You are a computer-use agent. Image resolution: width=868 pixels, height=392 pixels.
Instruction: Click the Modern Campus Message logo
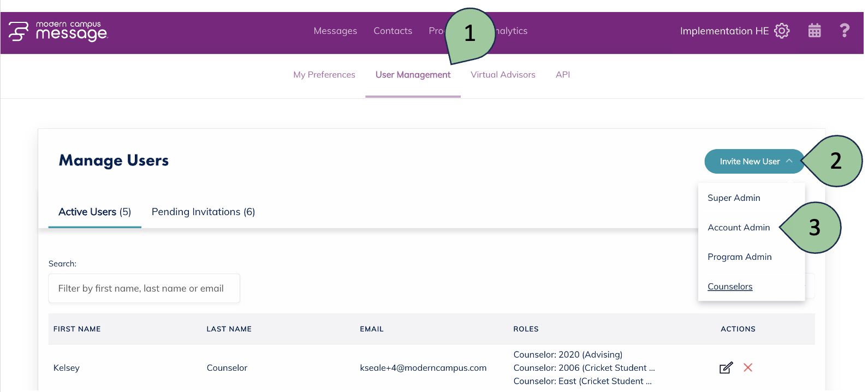[x=58, y=32]
